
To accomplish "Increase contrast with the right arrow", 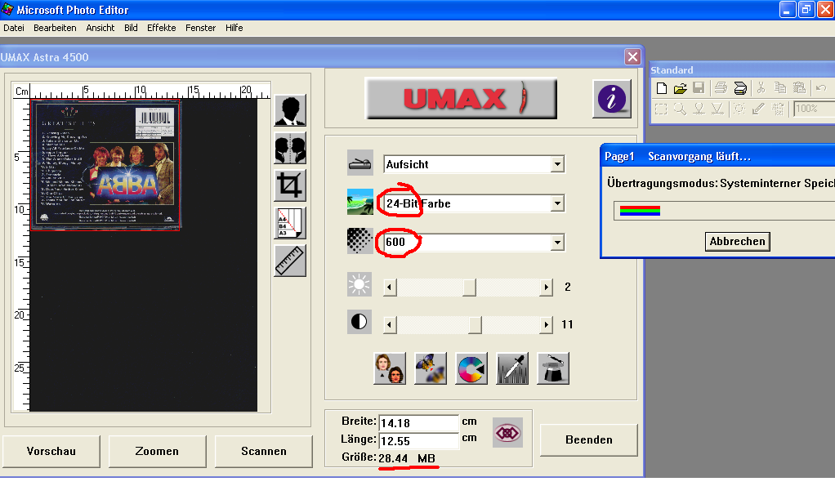I will point(546,324).
